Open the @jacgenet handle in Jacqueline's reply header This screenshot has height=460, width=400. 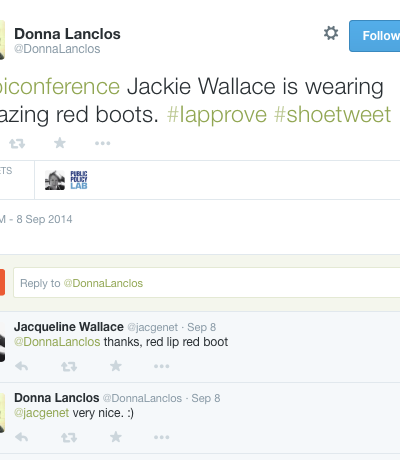(153, 327)
